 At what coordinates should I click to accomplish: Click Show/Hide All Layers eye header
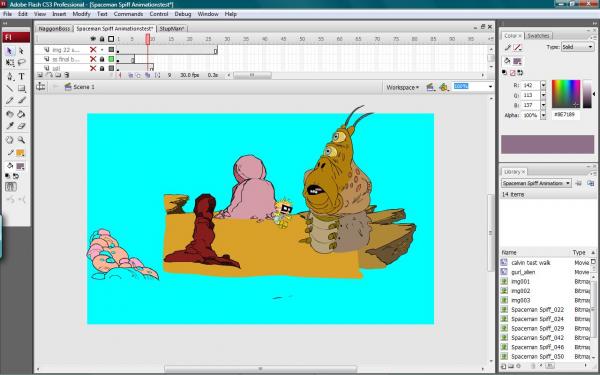(93, 39)
